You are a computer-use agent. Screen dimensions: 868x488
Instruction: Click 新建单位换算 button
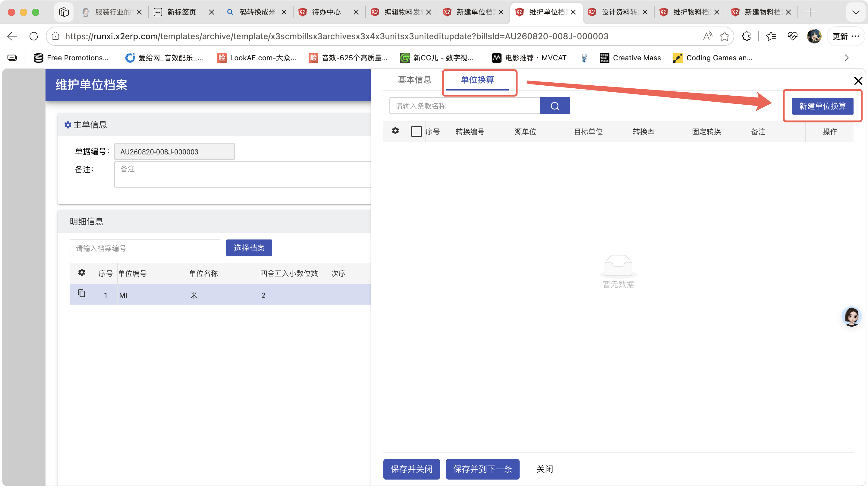tap(822, 106)
